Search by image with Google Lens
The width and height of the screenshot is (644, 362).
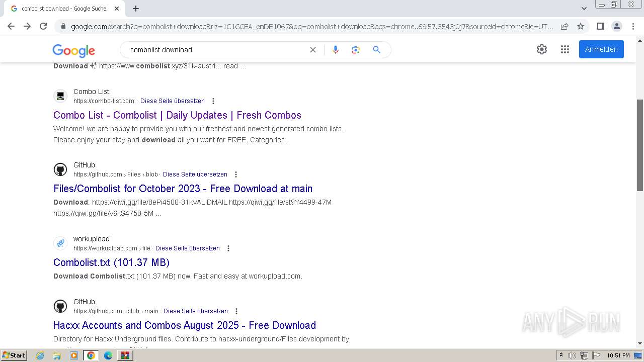(x=356, y=50)
